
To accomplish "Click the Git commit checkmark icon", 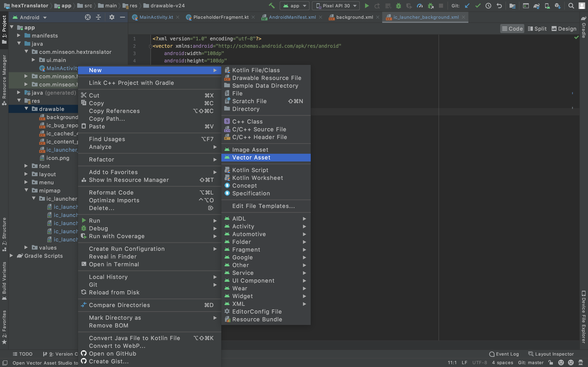I will click(x=478, y=6).
